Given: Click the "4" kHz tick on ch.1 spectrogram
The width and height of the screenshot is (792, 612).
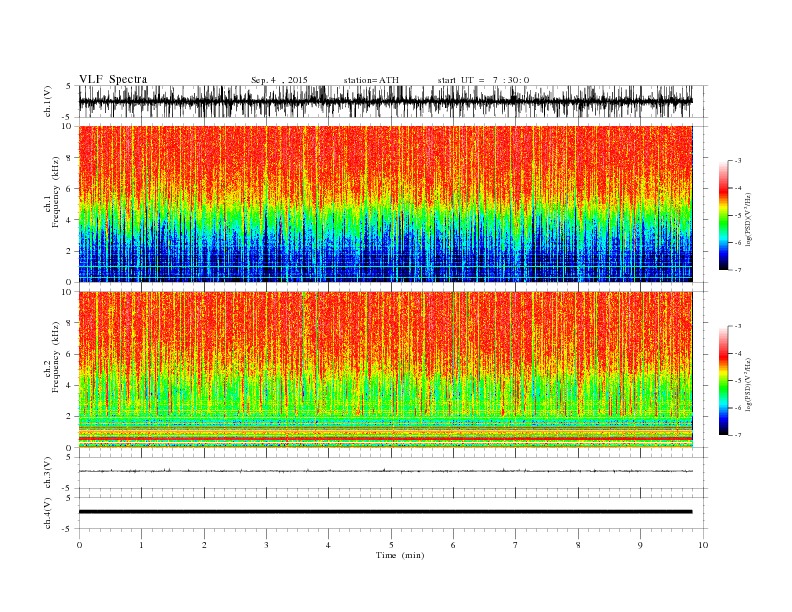Looking at the screenshot, I should click(69, 220).
